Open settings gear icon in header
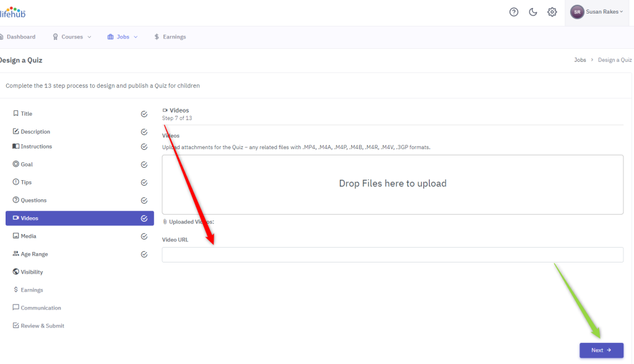The image size is (634, 364). pos(552,12)
